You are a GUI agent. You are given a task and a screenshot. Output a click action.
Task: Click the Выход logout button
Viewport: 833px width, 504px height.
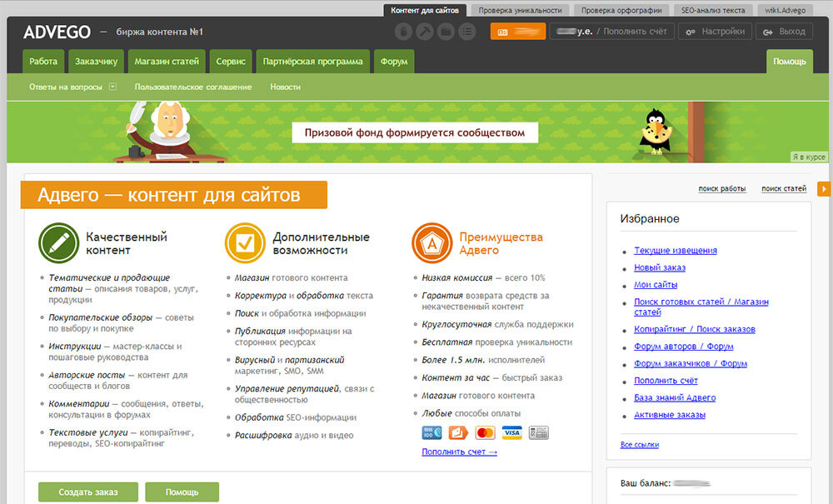tap(784, 32)
